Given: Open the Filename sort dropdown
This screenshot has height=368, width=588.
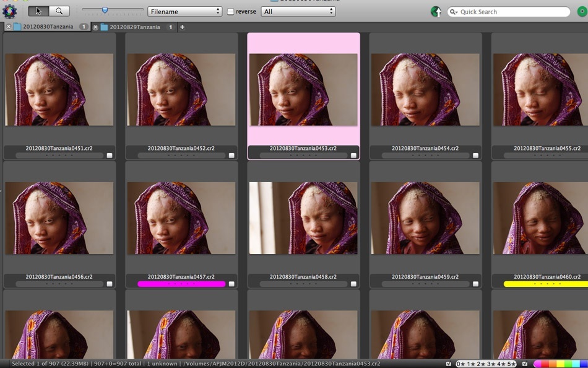Looking at the screenshot, I should pyautogui.click(x=185, y=12).
